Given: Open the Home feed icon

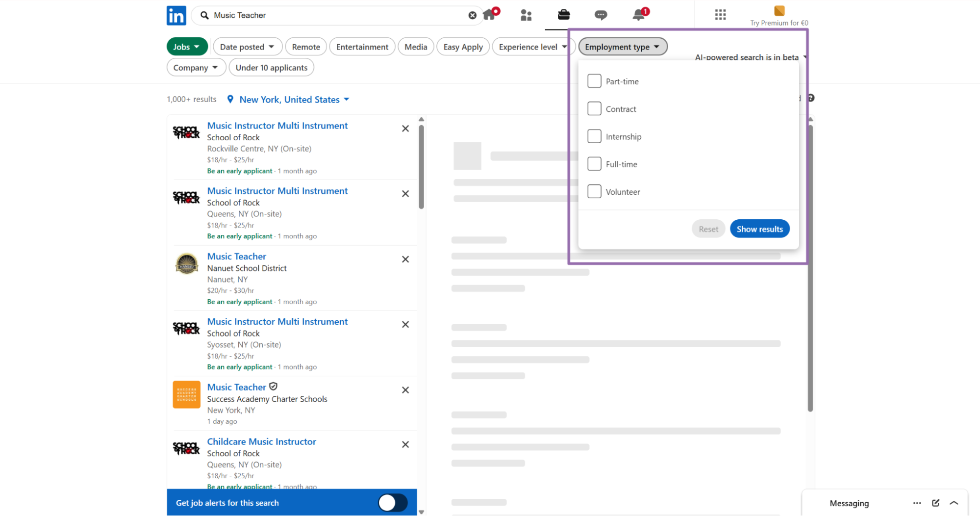Looking at the screenshot, I should click(x=489, y=15).
